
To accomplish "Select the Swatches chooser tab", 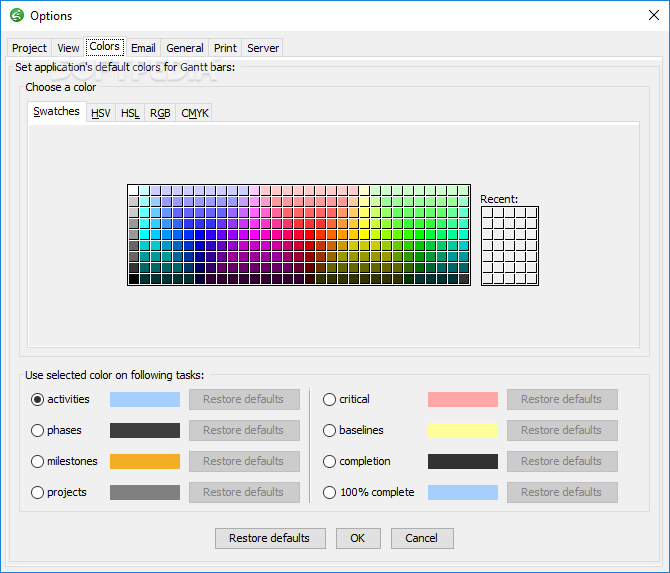I will pyautogui.click(x=57, y=112).
